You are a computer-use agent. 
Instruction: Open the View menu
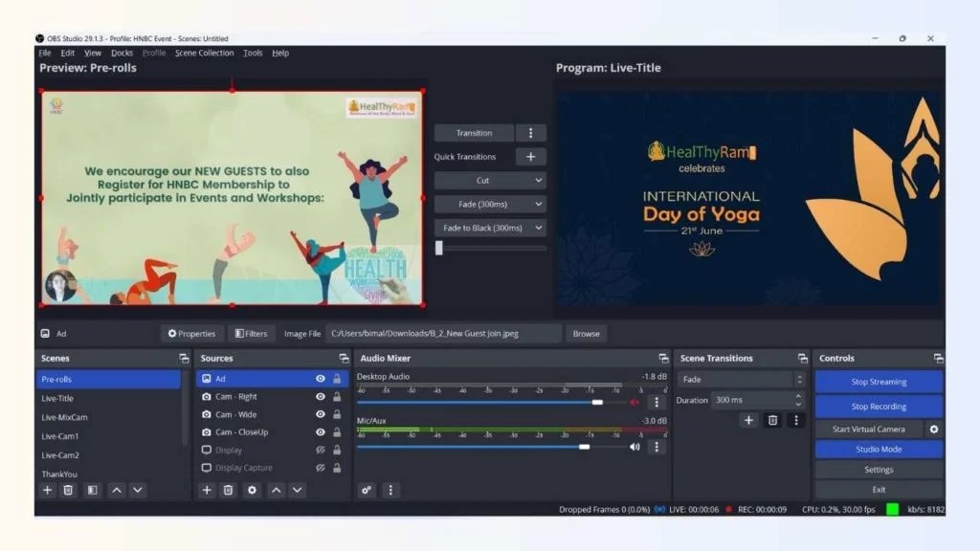(x=93, y=54)
